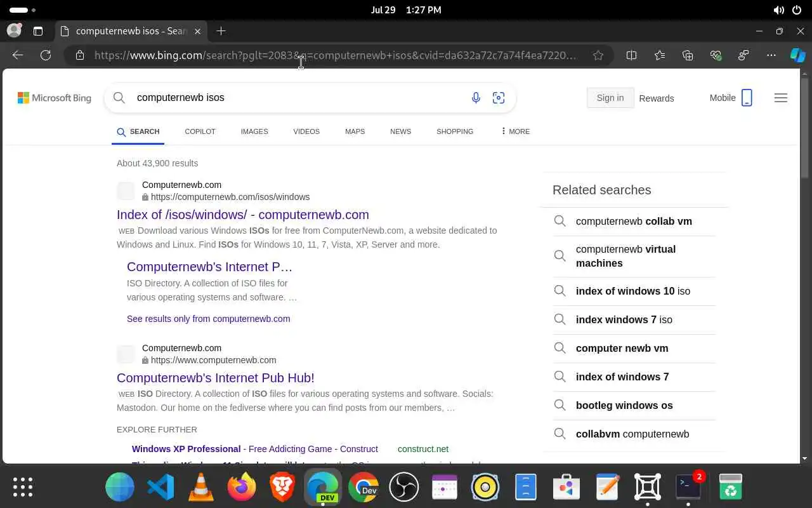Open the Rewards link
The width and height of the screenshot is (812, 508).
[657, 98]
